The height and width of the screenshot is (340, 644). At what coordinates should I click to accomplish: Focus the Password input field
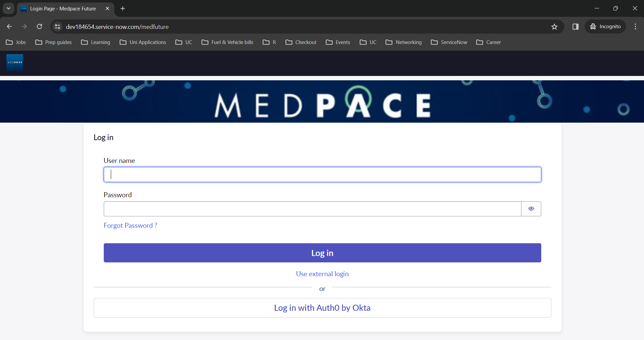coord(312,209)
